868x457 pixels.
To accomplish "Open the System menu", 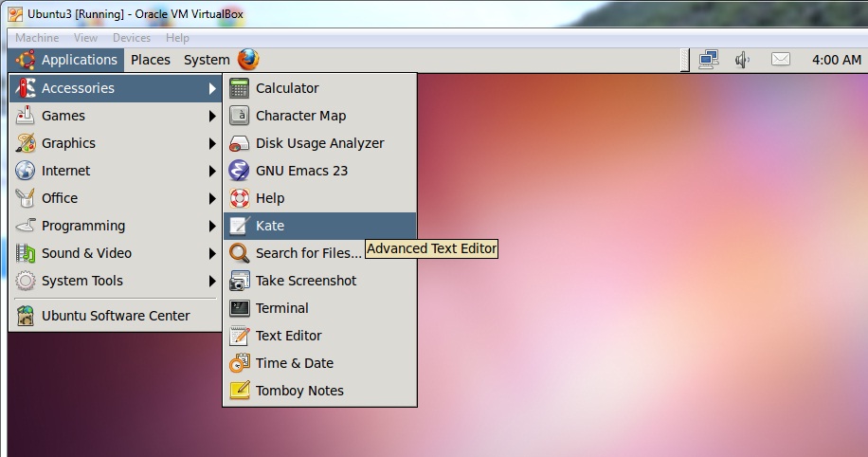I will 207,60.
